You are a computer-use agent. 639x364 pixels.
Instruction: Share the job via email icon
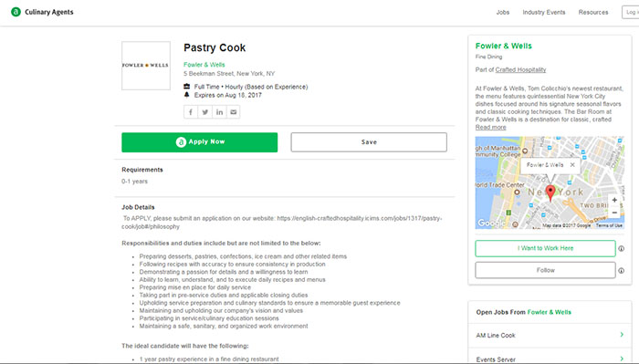point(233,112)
